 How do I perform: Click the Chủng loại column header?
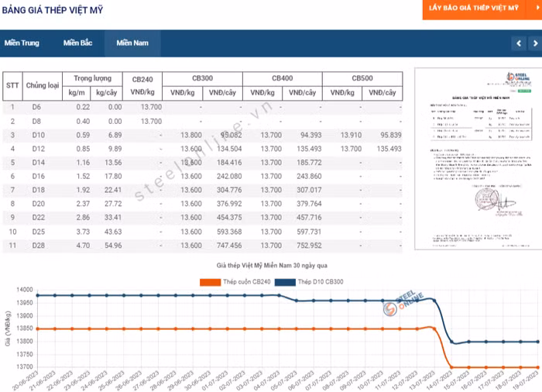[x=43, y=85]
